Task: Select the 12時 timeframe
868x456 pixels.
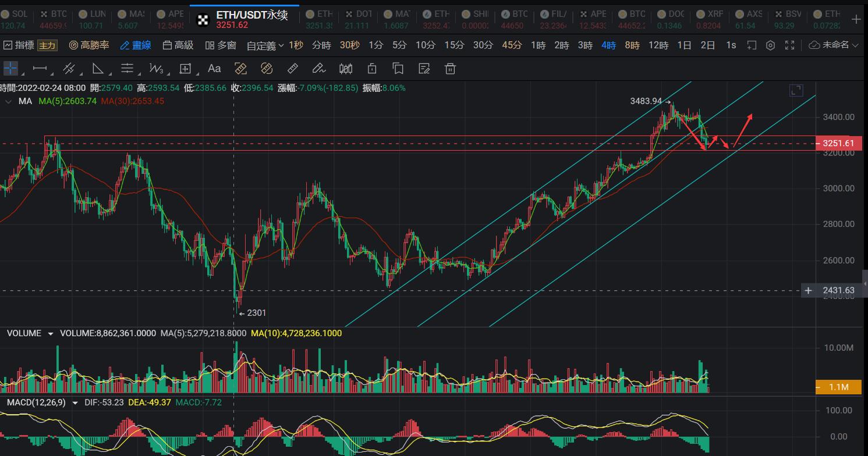Action: tap(658, 45)
